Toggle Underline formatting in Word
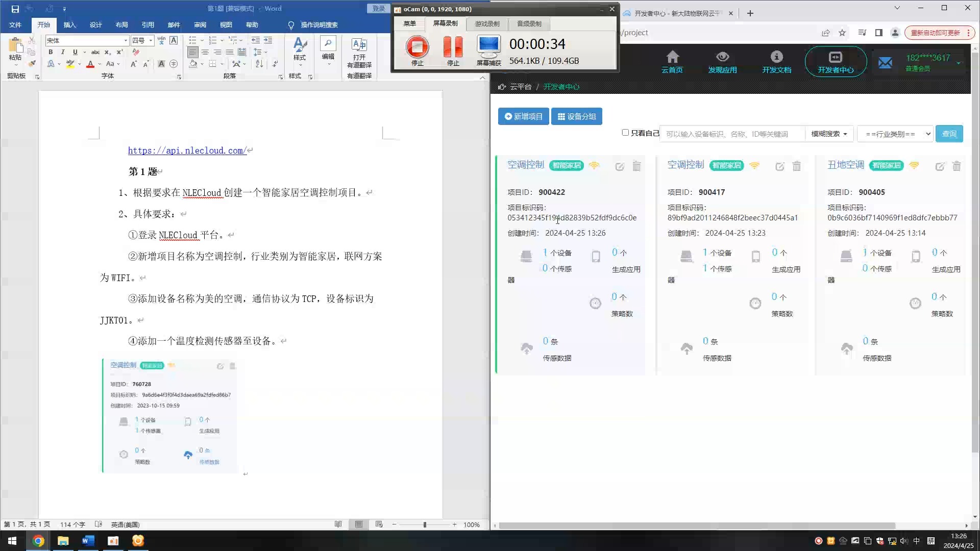This screenshot has height=551, width=980. [x=75, y=52]
